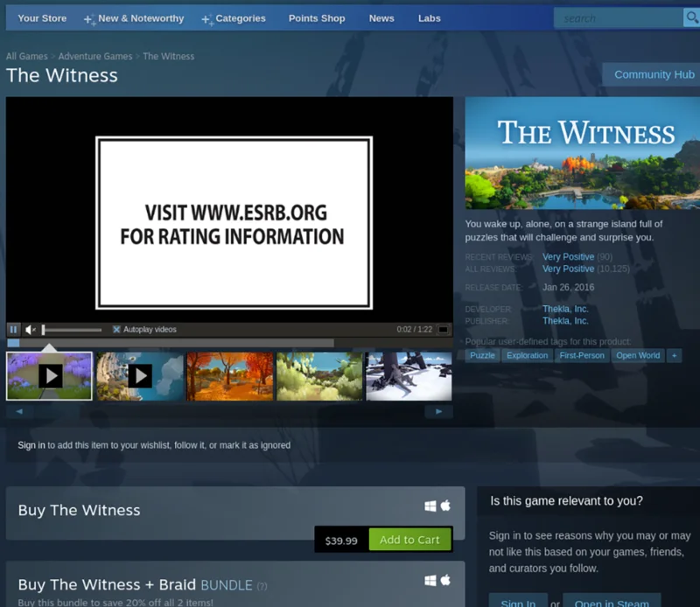Click the Windows icon in the bundle box

point(430,581)
